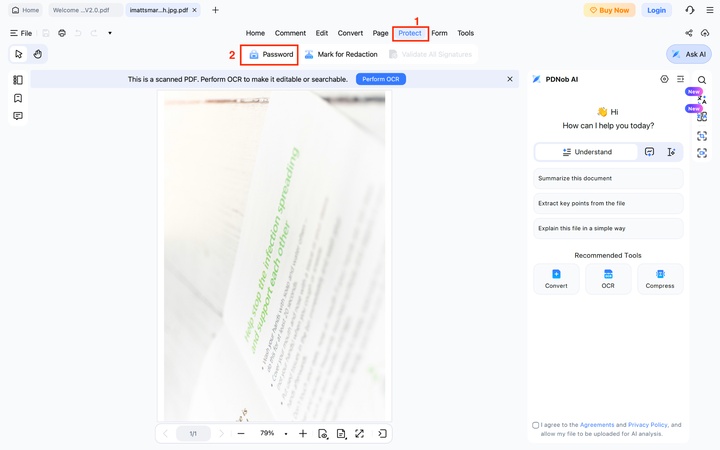This screenshot has height=450, width=720.
Task: Click the screenshot capture icon
Action: pyautogui.click(x=702, y=136)
